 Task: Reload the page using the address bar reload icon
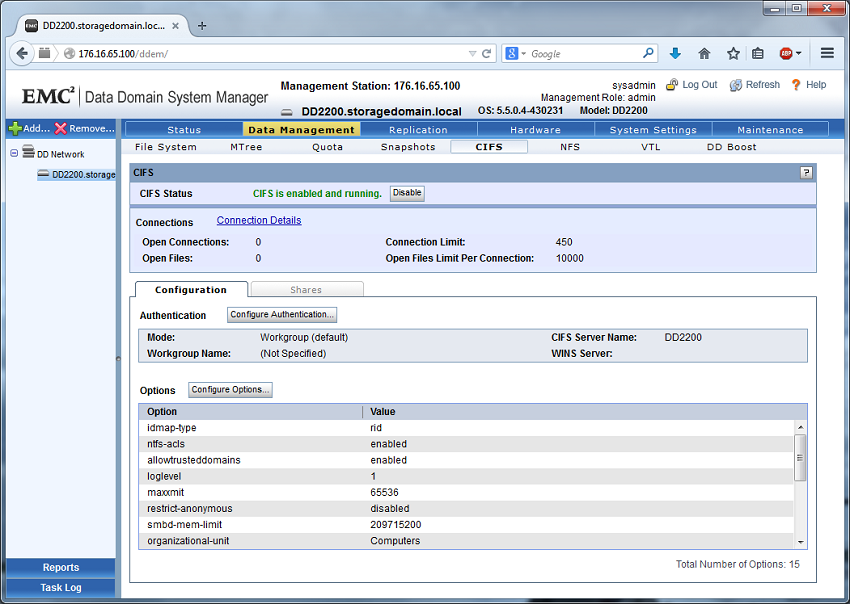click(487, 54)
